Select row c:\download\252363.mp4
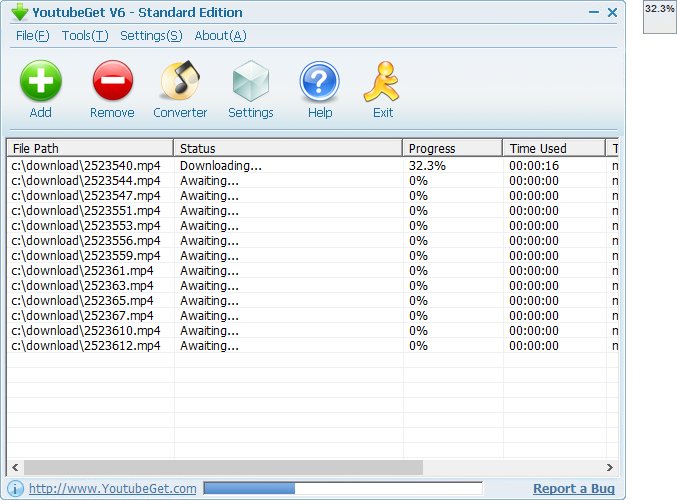Screen dimensions: 677x500 pos(313,285)
